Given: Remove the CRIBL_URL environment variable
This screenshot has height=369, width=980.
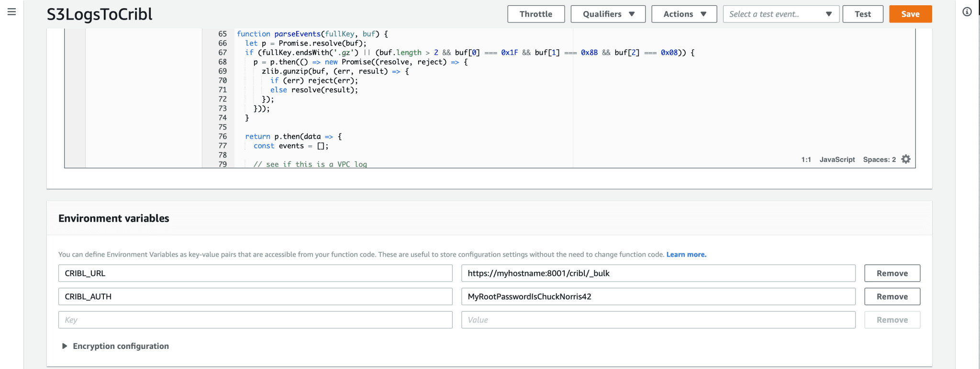Looking at the screenshot, I should tap(892, 273).
